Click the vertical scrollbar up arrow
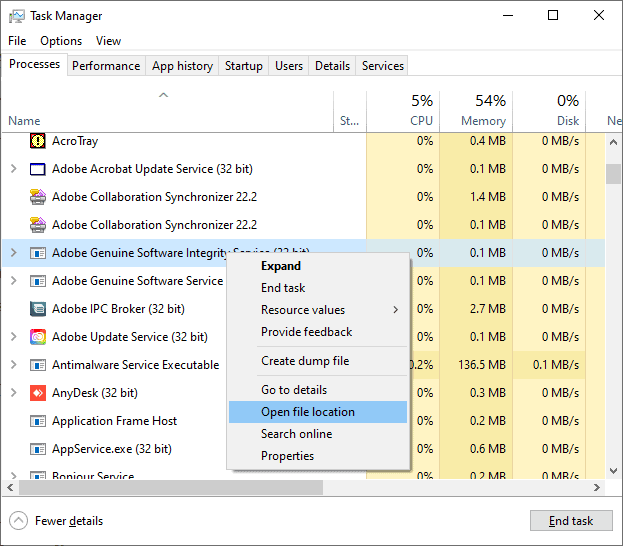 point(613,142)
